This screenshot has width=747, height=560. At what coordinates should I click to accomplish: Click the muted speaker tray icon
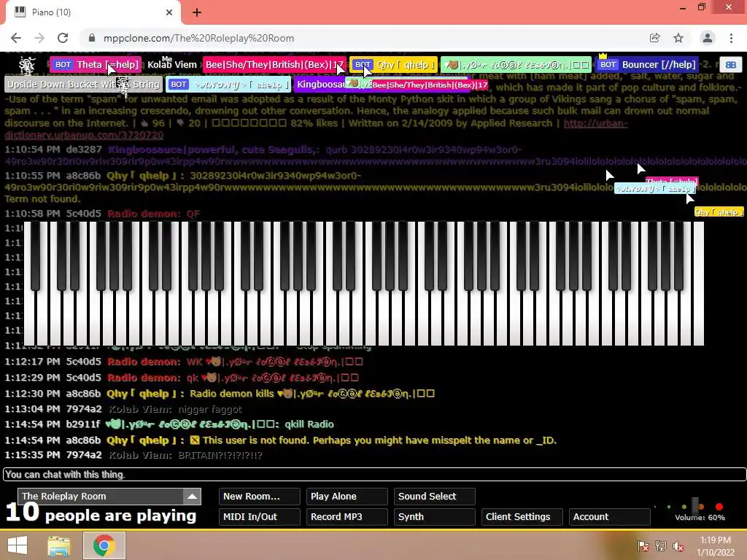click(678, 546)
